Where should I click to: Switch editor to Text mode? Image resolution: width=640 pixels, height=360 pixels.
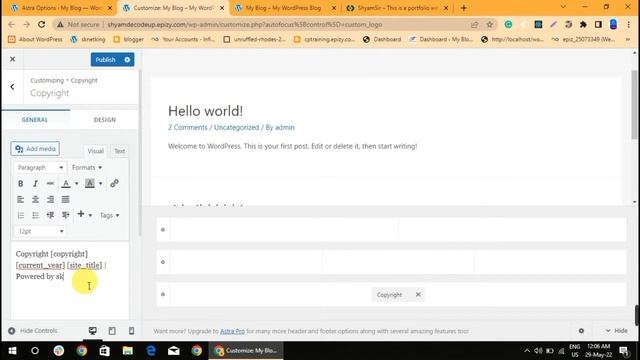(x=120, y=151)
